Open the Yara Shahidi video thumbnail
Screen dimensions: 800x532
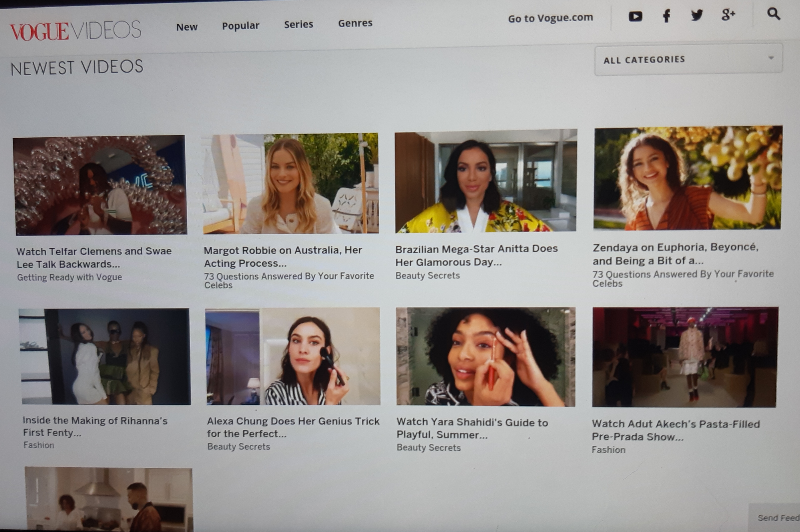coord(485,357)
